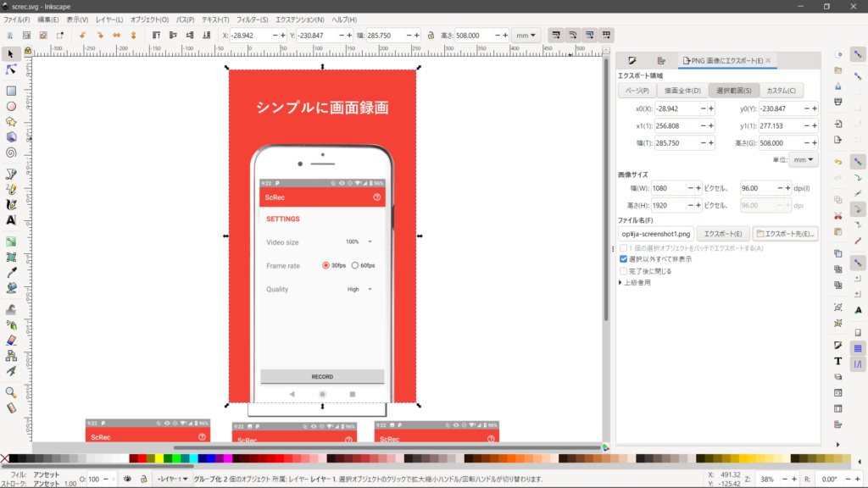Switch export area to ページ(P)
This screenshot has height=488, width=868.
(637, 91)
